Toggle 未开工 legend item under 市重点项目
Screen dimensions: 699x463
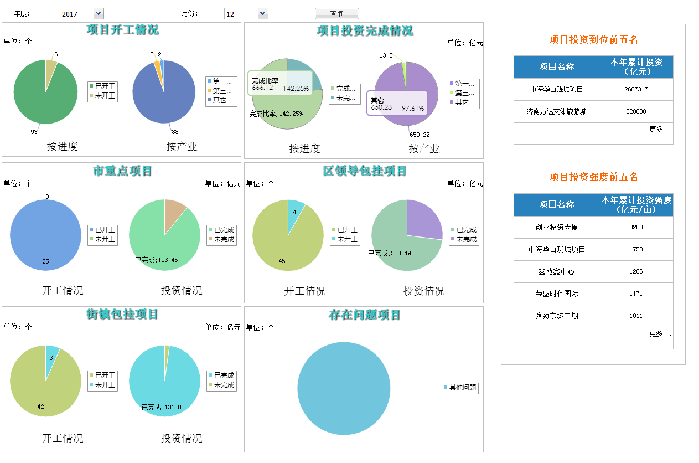click(x=105, y=240)
